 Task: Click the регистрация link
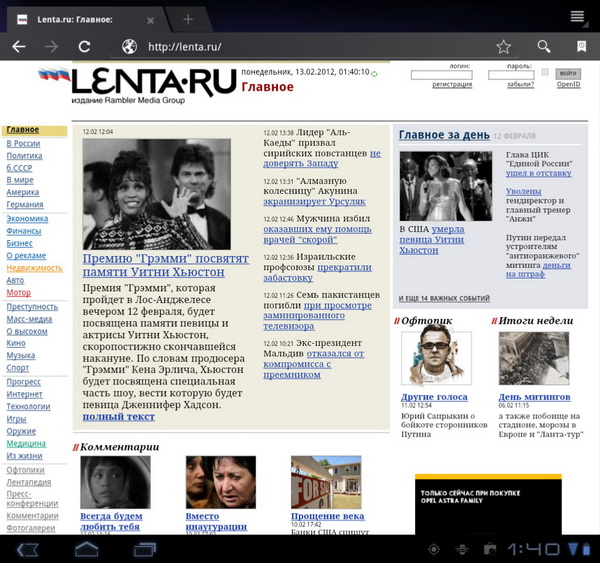[x=452, y=85]
